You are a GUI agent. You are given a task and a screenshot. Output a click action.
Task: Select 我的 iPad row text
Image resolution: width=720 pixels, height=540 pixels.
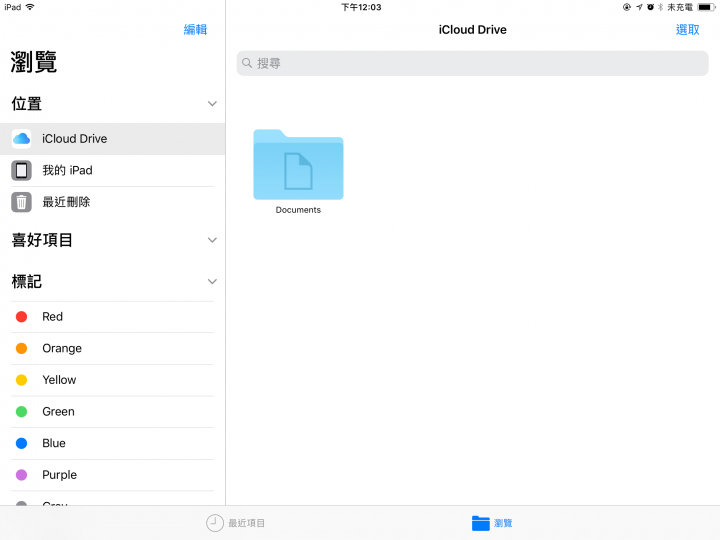[68, 170]
